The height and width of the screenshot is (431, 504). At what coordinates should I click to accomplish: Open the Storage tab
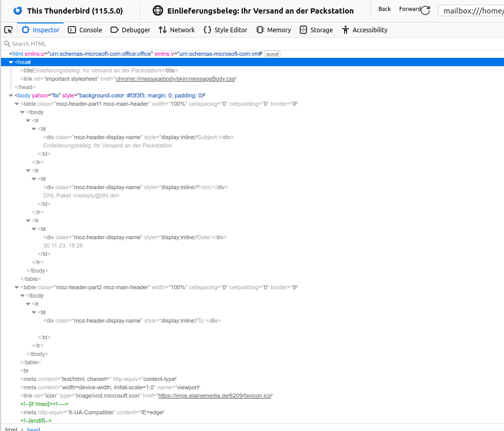pos(316,30)
